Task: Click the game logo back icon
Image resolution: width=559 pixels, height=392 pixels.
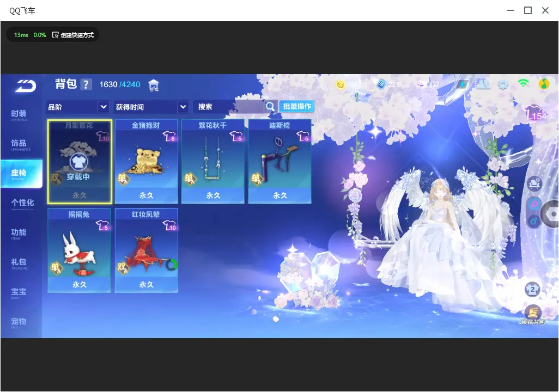Action: click(x=25, y=85)
